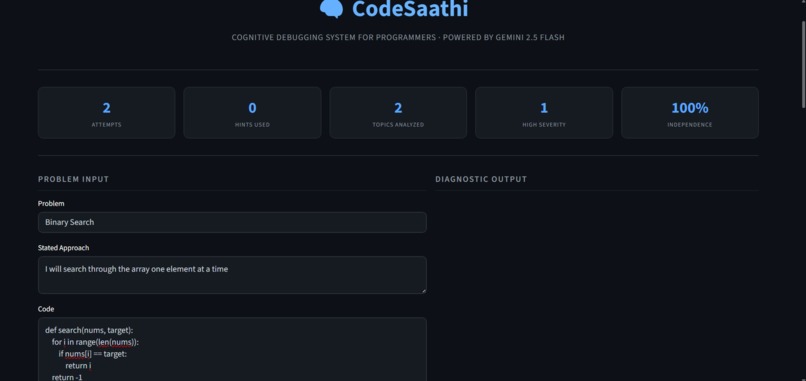
Task: Click the 'Stated Approach' field label
Action: [x=64, y=248]
